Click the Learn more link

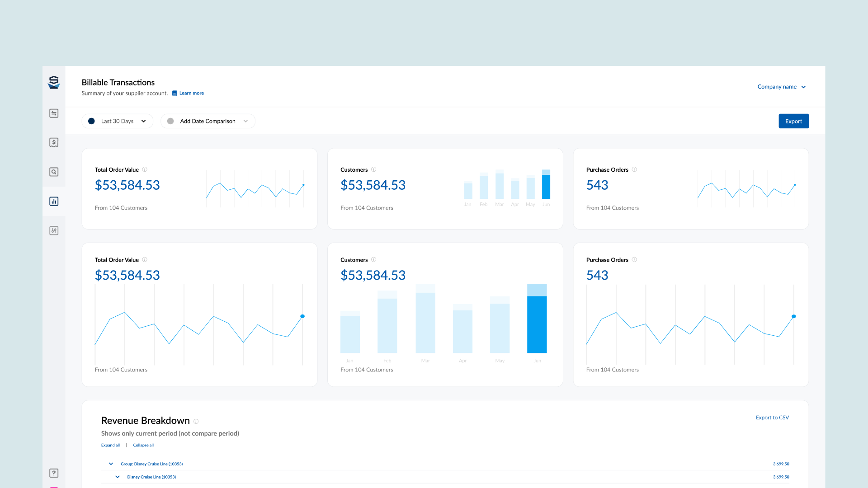pyautogui.click(x=191, y=93)
